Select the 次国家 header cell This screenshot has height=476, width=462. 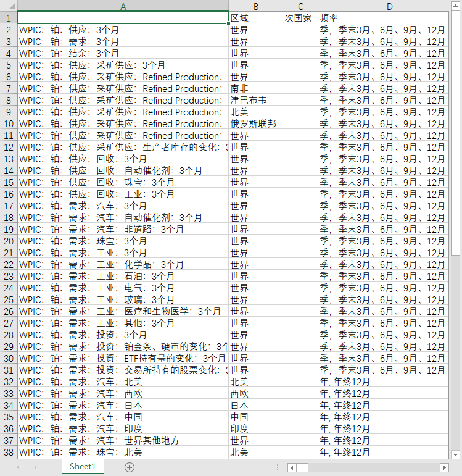[x=300, y=18]
